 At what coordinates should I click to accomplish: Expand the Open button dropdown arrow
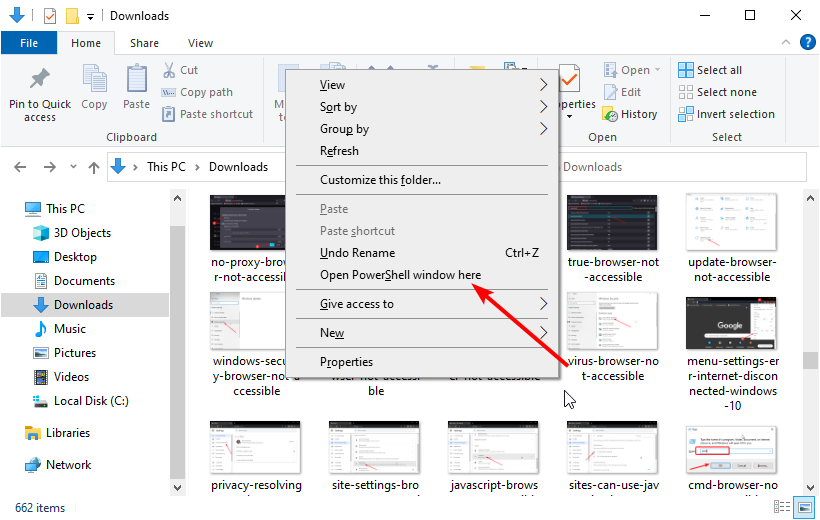657,70
